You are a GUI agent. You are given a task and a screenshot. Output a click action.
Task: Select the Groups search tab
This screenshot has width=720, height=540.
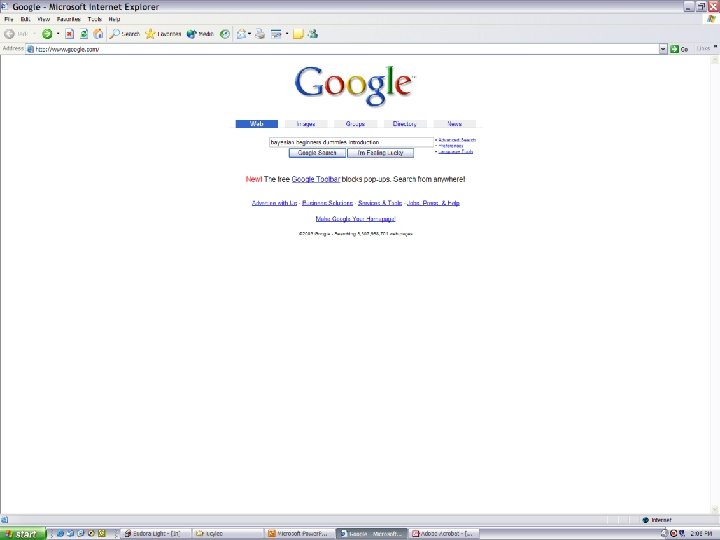click(x=355, y=124)
